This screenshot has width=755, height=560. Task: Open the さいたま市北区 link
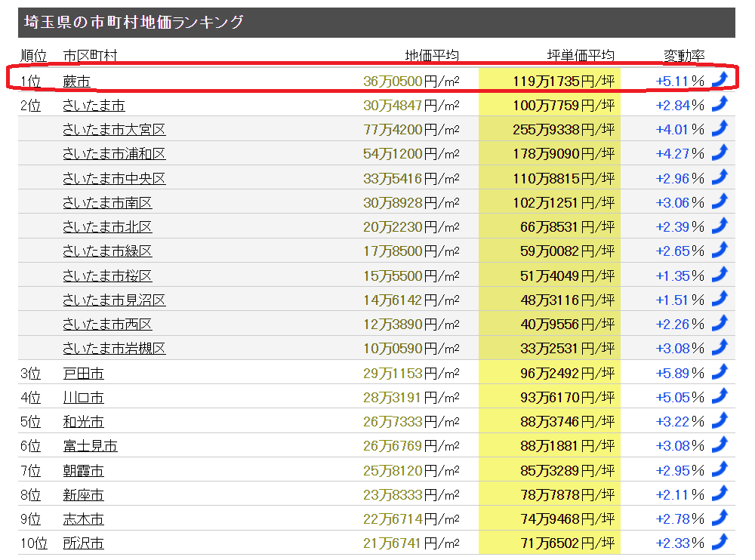click(x=107, y=227)
